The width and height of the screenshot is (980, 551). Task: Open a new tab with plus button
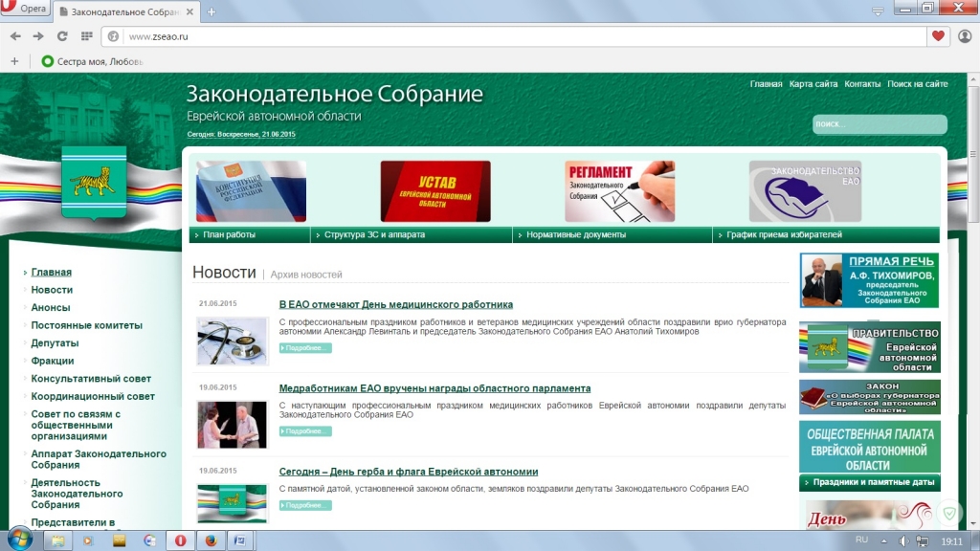point(212,11)
